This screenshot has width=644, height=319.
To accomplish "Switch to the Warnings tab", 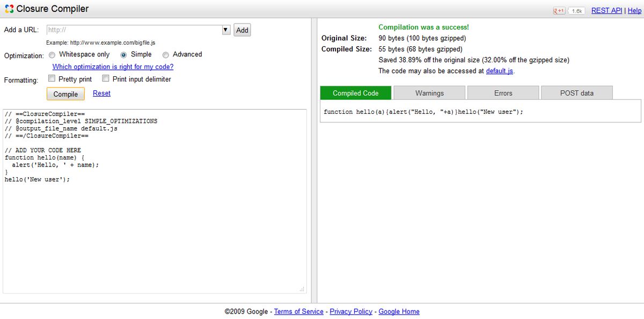I will (429, 92).
